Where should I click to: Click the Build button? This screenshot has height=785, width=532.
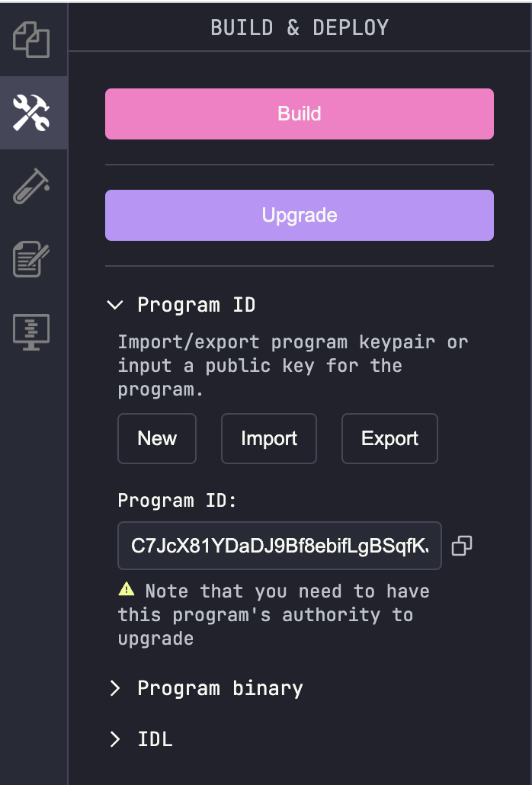coord(299,113)
